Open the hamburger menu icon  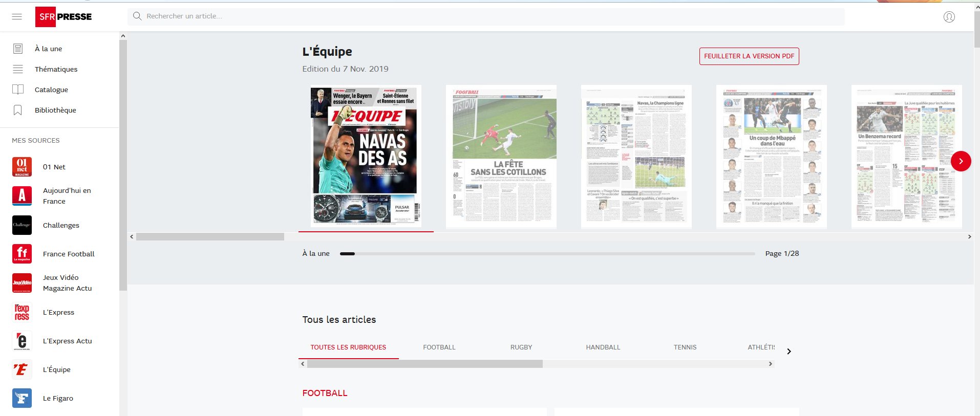[x=17, y=16]
